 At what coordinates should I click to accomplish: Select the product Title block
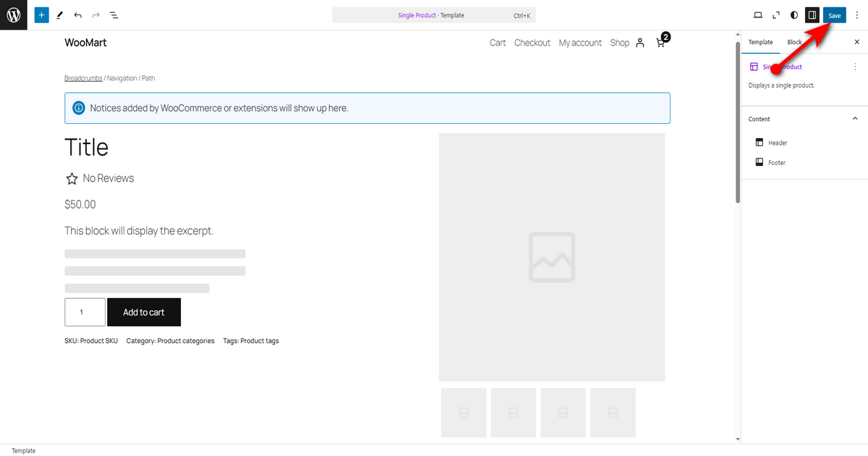(87, 147)
